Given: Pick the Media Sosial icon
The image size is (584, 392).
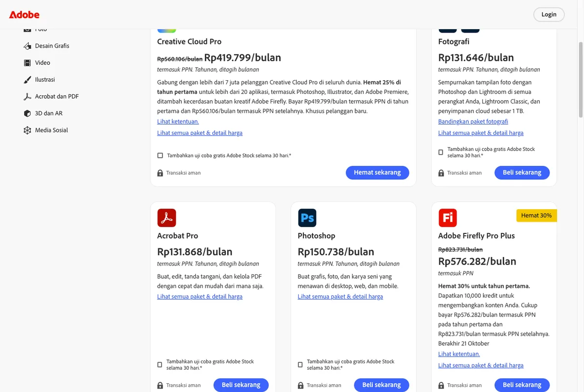Looking at the screenshot, I should point(27,130).
